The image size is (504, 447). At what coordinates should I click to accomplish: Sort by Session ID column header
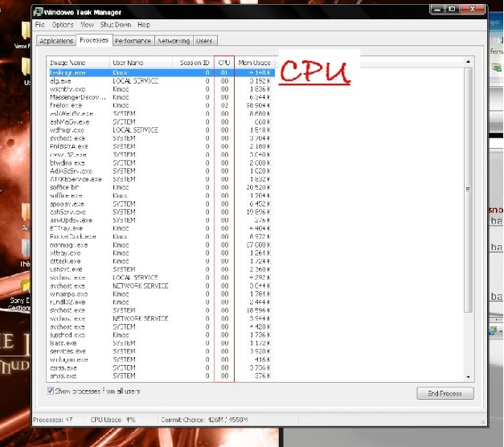(193, 63)
